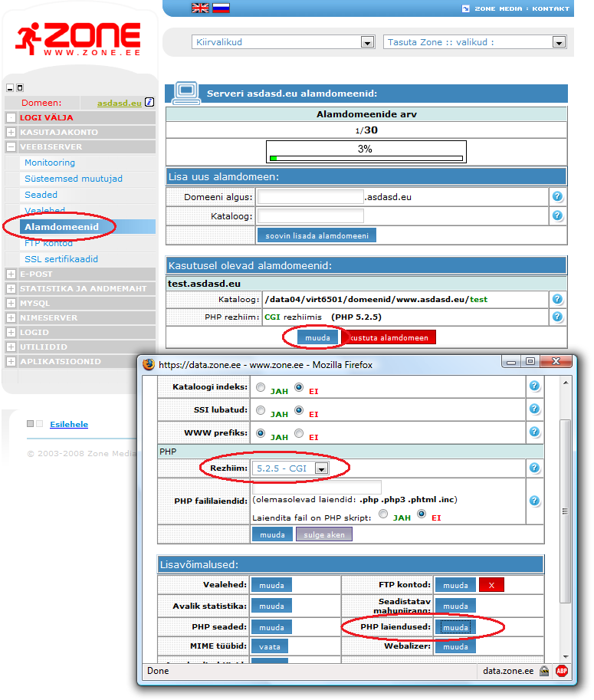Click the small arrow icon beside Zone Media
Screen dimensions: 594x700
pos(465,8)
